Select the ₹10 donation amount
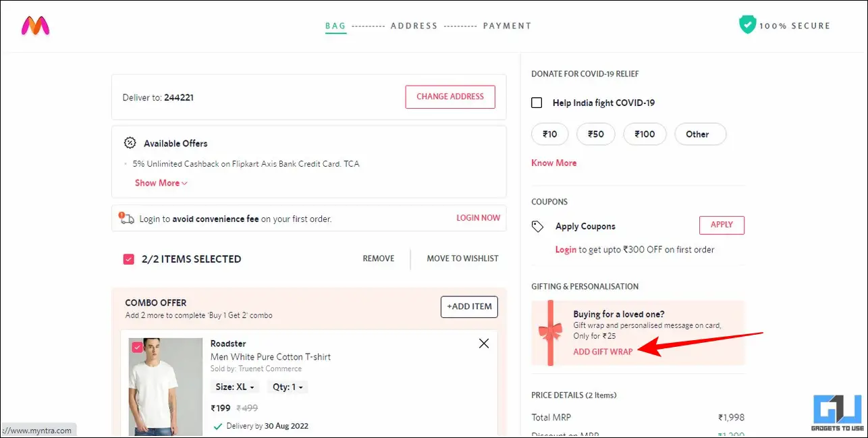The image size is (868, 438). click(x=550, y=134)
